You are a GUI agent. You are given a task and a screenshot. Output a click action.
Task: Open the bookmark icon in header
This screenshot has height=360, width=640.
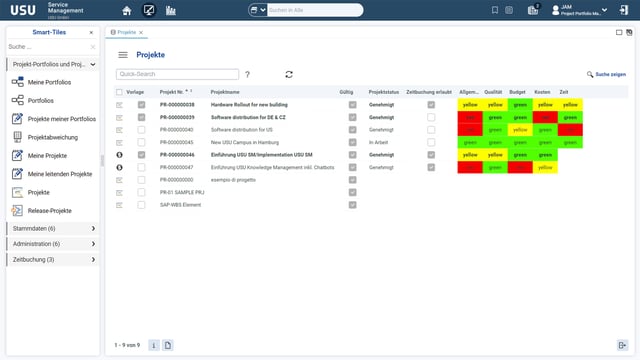495,10
